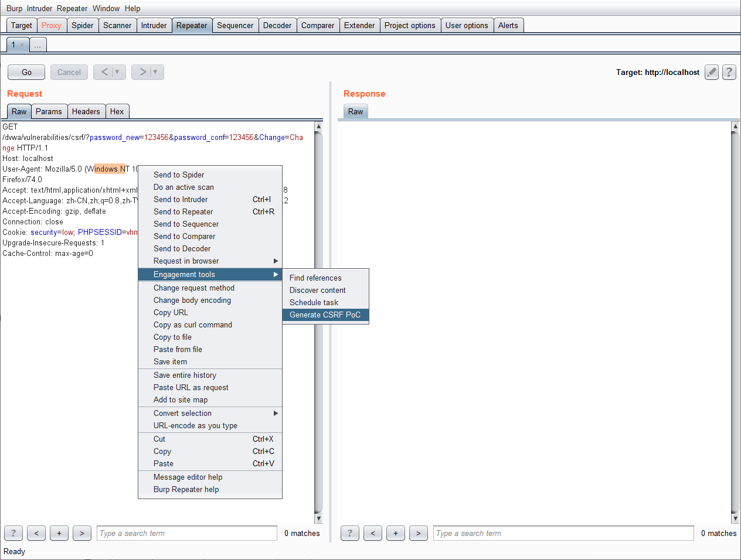Edit the target with the pencil icon
741x560 pixels.
point(712,72)
